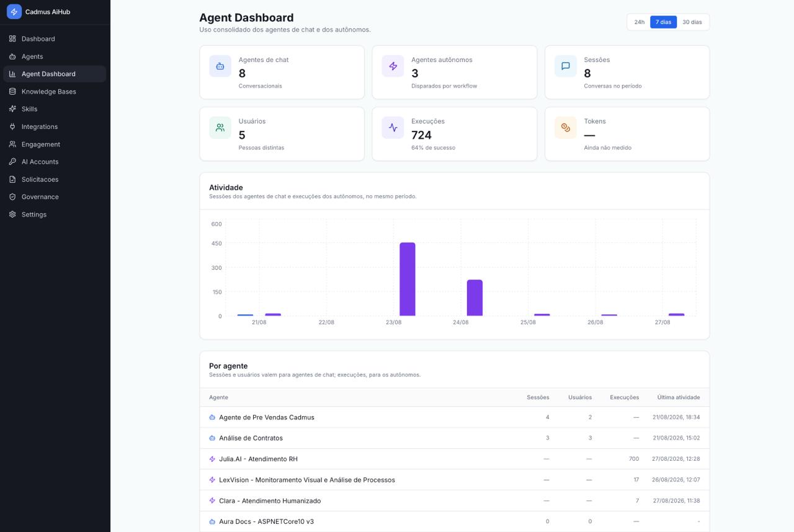Click the tall purple bar for 23/08

tap(408, 279)
